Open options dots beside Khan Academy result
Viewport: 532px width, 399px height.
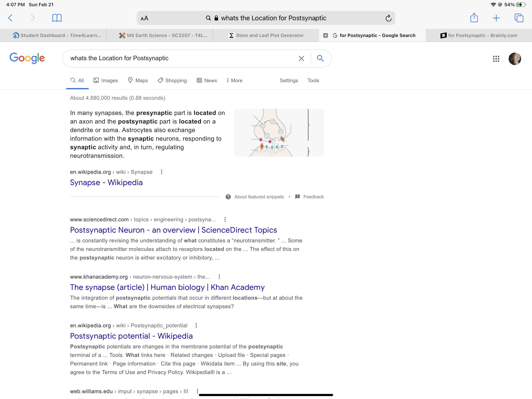pyautogui.click(x=219, y=277)
